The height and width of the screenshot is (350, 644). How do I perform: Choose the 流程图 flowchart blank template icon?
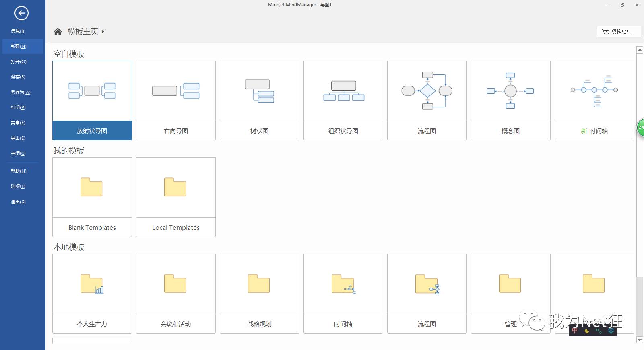coord(427,91)
